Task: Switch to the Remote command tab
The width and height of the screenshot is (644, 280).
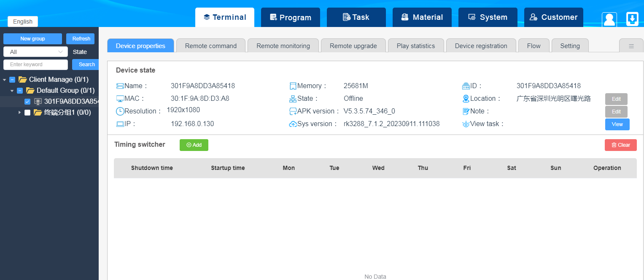Action: pos(210,46)
